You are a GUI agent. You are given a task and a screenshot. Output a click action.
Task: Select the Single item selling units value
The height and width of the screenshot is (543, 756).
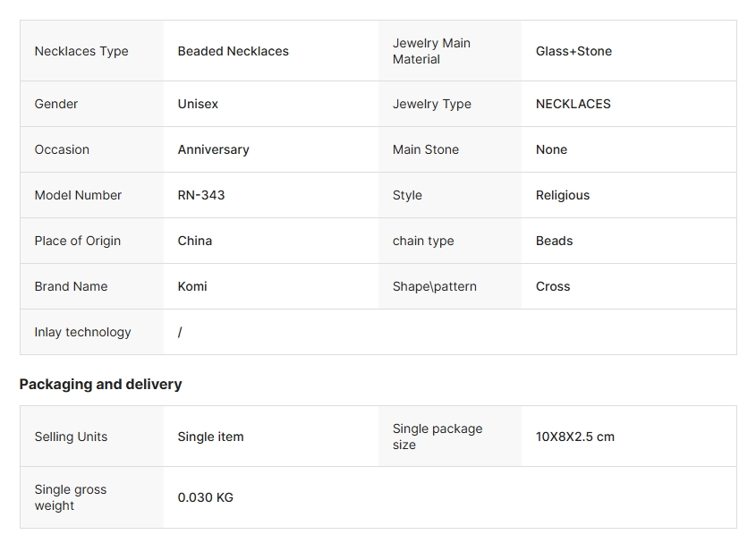pyautogui.click(x=211, y=437)
